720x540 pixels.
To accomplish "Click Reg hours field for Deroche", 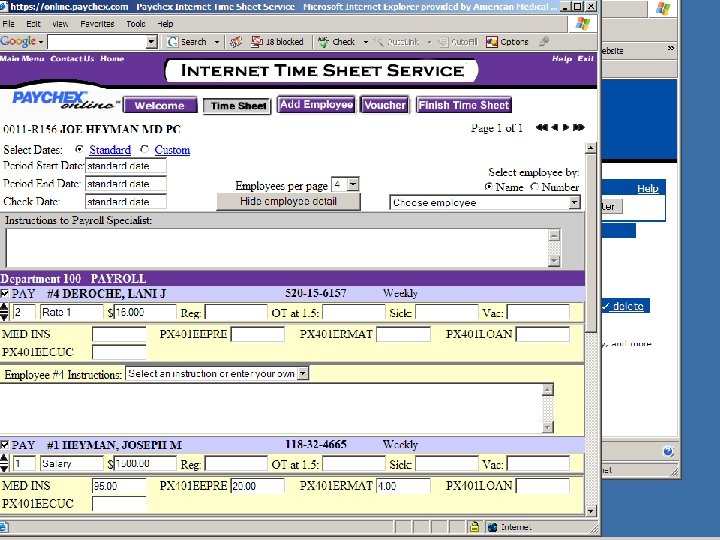I will (236, 312).
